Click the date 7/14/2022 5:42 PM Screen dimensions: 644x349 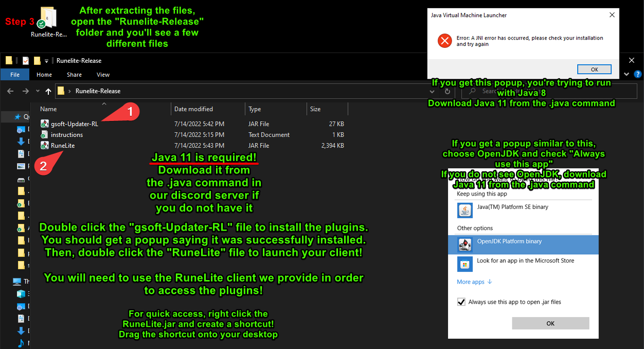(199, 124)
